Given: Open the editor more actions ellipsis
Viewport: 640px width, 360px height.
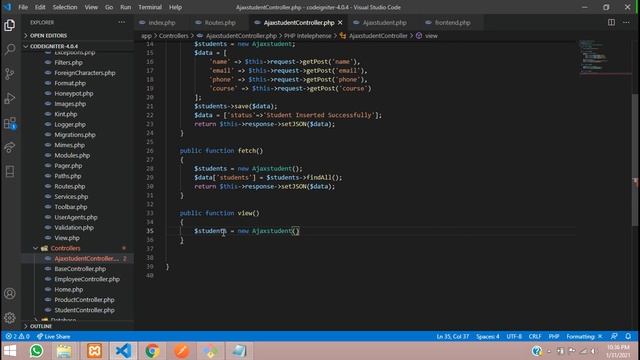Looking at the screenshot, I should click(x=626, y=22).
